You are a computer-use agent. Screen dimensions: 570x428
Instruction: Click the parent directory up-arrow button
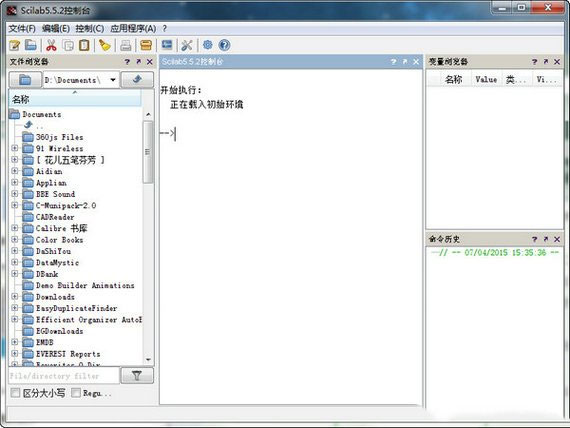coord(137,80)
